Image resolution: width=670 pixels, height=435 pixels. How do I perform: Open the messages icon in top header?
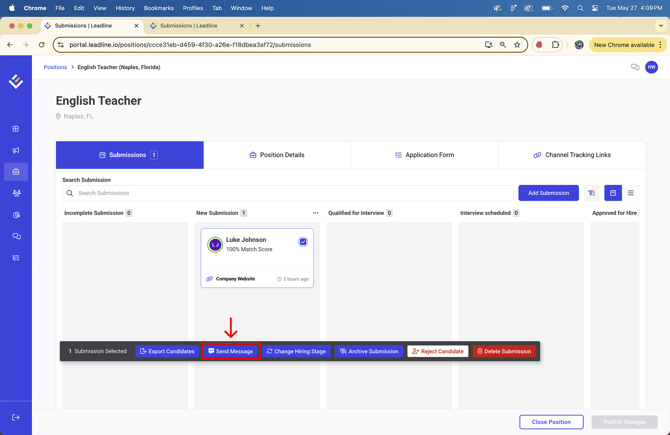tap(635, 67)
